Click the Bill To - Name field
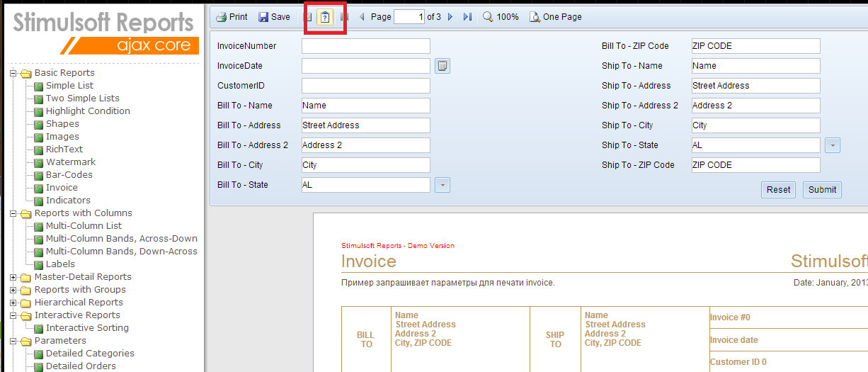The width and height of the screenshot is (868, 372). tap(366, 106)
